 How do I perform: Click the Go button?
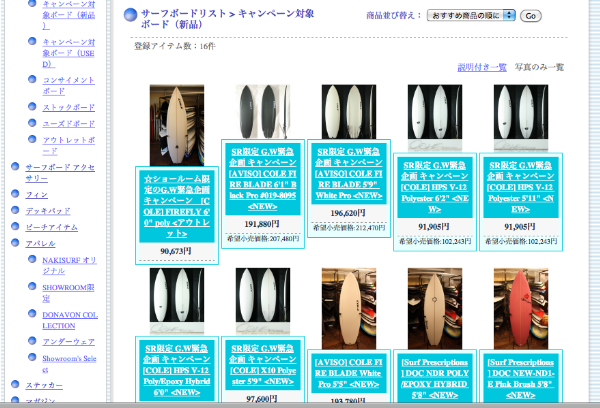point(530,16)
